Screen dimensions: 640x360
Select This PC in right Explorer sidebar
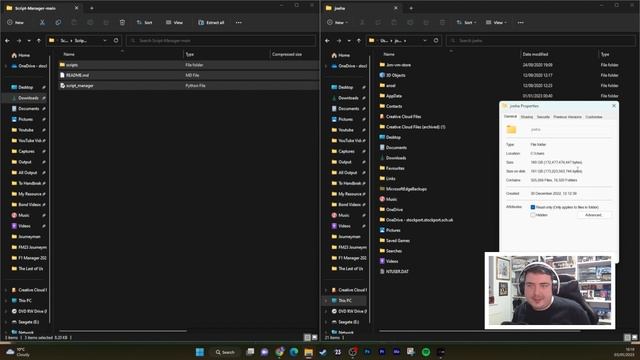(x=345, y=301)
